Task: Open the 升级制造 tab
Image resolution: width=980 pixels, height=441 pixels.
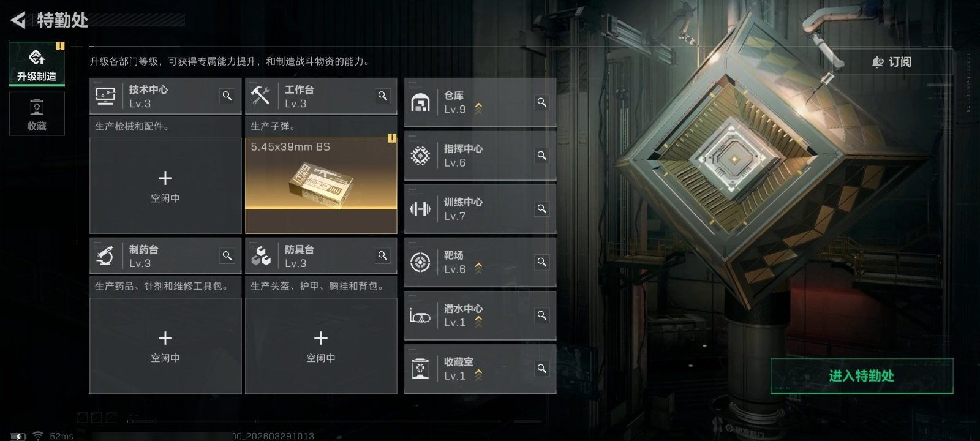Action: 37,64
